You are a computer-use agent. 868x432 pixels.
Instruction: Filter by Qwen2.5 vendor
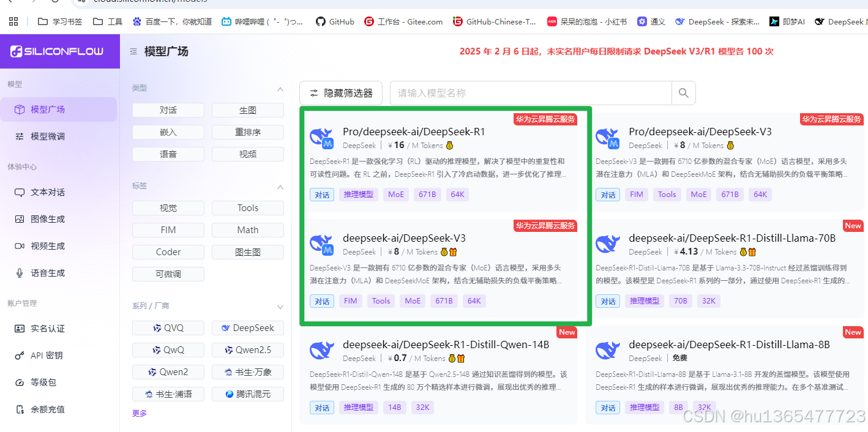click(x=248, y=350)
